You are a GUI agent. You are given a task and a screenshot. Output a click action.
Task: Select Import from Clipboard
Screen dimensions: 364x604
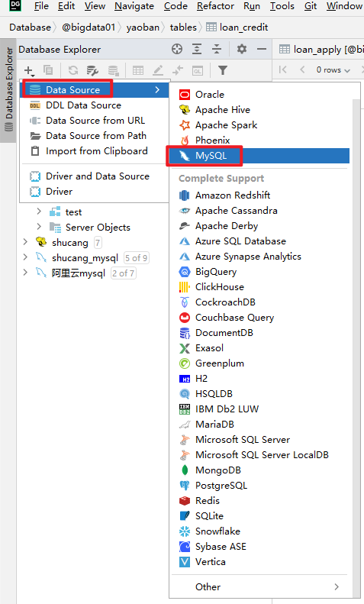pyautogui.click(x=95, y=151)
